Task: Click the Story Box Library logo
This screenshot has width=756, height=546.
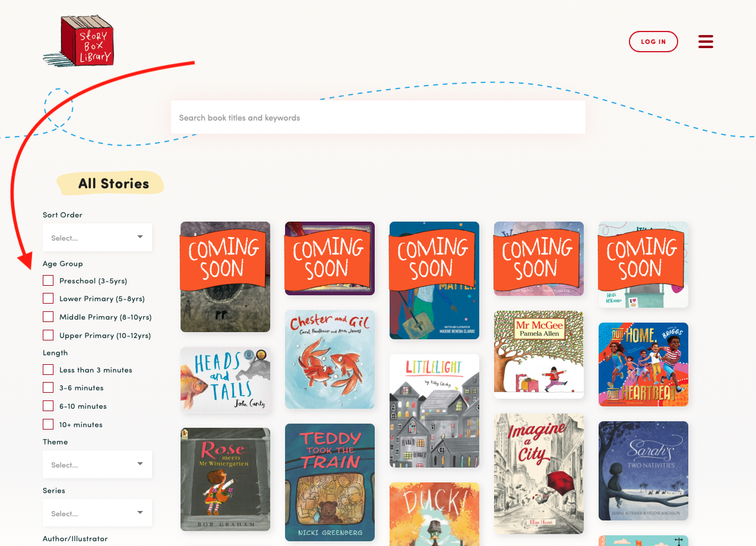Action: pos(78,40)
